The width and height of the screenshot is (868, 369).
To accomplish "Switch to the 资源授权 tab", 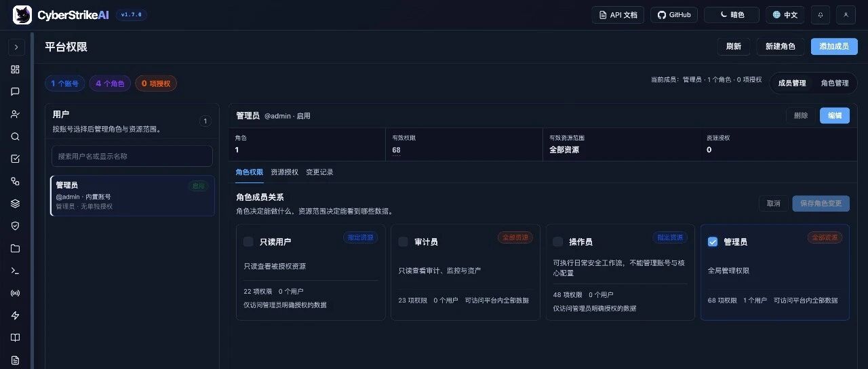I will tap(285, 172).
